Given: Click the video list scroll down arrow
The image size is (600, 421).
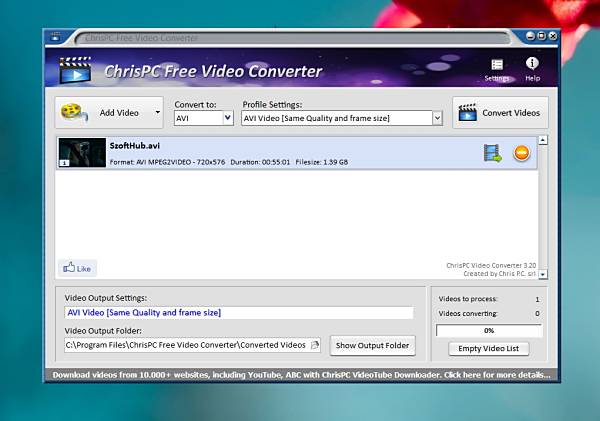Looking at the screenshot, I should coord(543,274).
